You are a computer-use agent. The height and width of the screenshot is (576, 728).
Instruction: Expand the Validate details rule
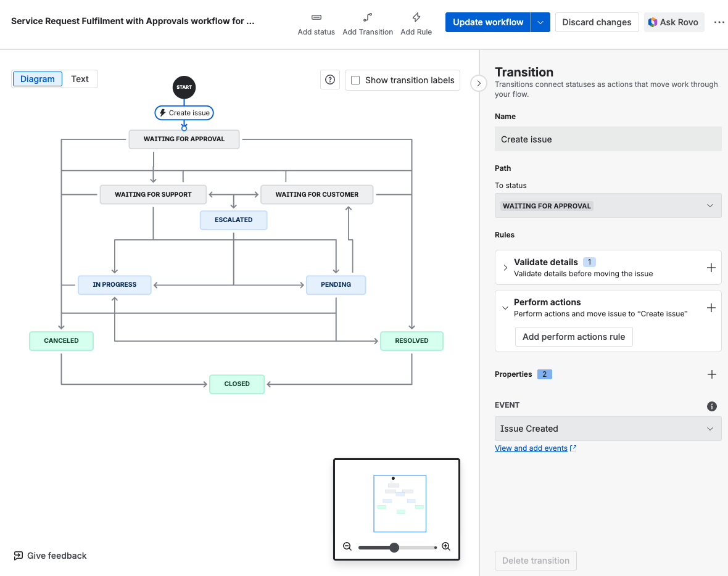point(505,268)
